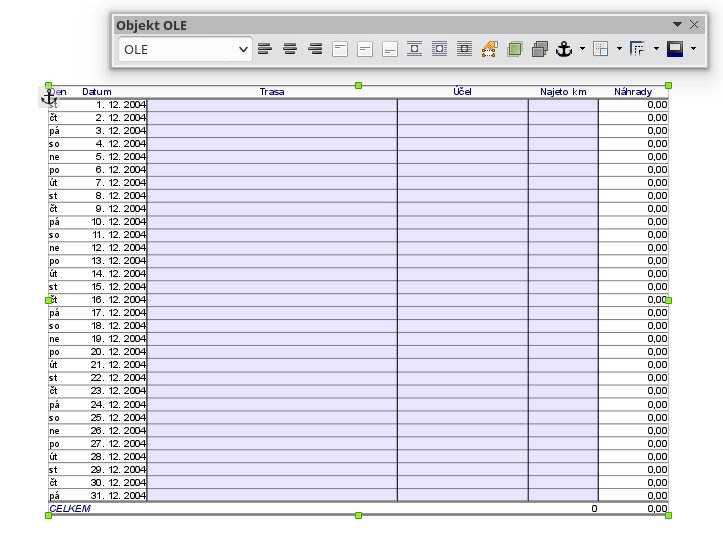The width and height of the screenshot is (723, 534).
Task: Enable page wrap around the object
Action: [x=439, y=49]
